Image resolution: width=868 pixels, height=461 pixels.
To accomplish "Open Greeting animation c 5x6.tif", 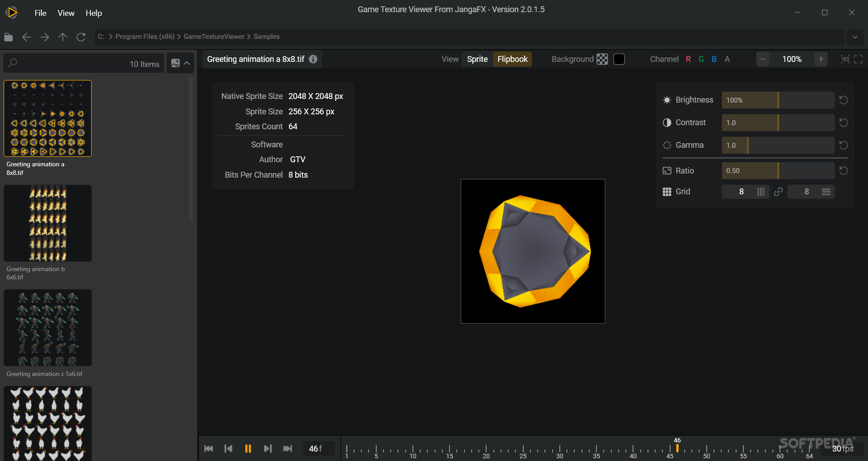I will point(47,328).
